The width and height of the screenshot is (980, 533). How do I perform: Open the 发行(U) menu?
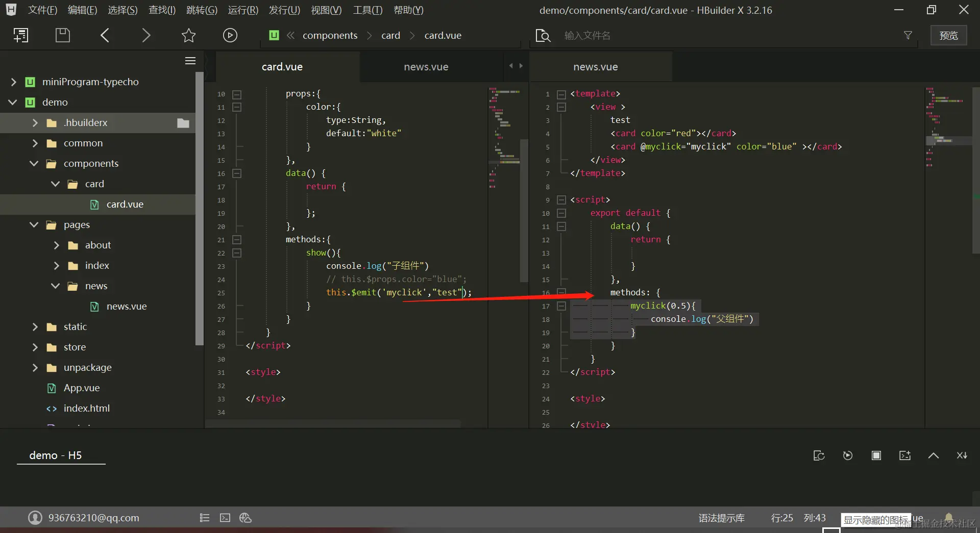coord(284,10)
